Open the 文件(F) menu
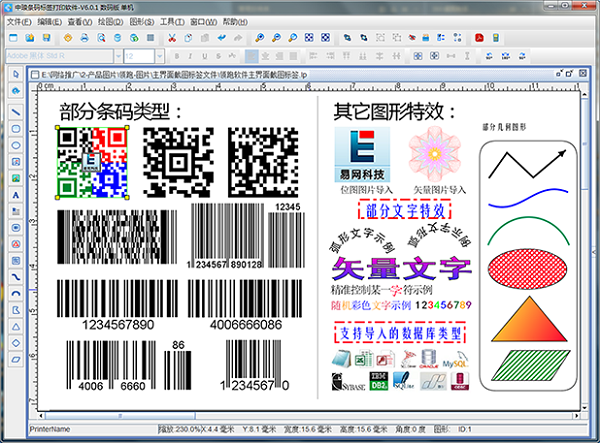Screen dimensions: 600x443 tap(19, 21)
